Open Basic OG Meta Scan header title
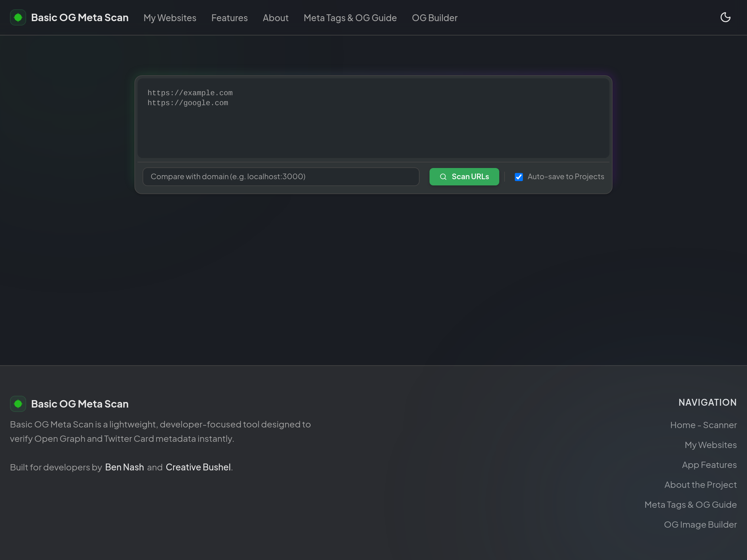This screenshot has height=560, width=747. coord(80,17)
